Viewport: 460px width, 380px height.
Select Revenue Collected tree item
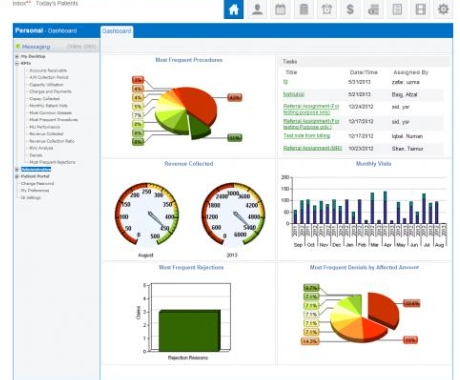[46, 134]
